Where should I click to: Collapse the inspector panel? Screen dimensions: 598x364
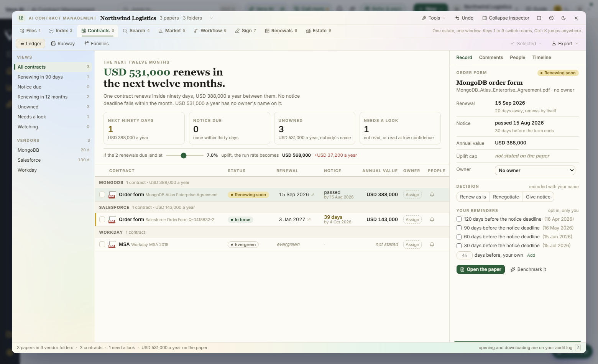pos(506,18)
